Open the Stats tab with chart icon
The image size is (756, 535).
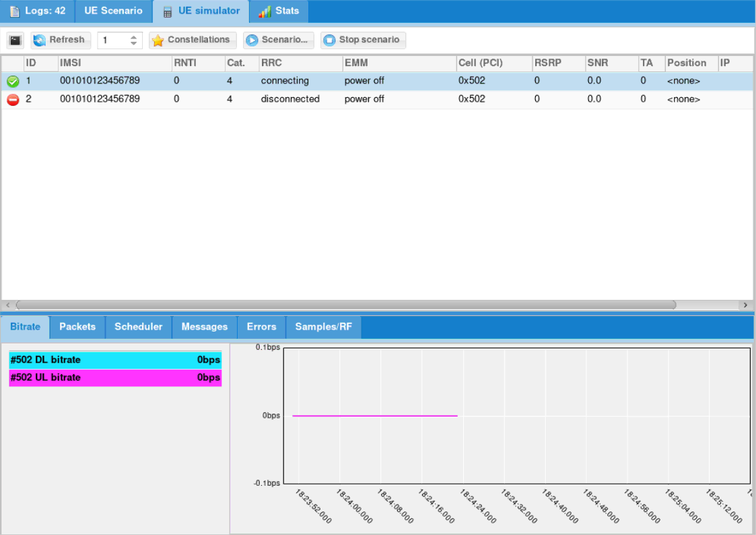pyautogui.click(x=279, y=11)
